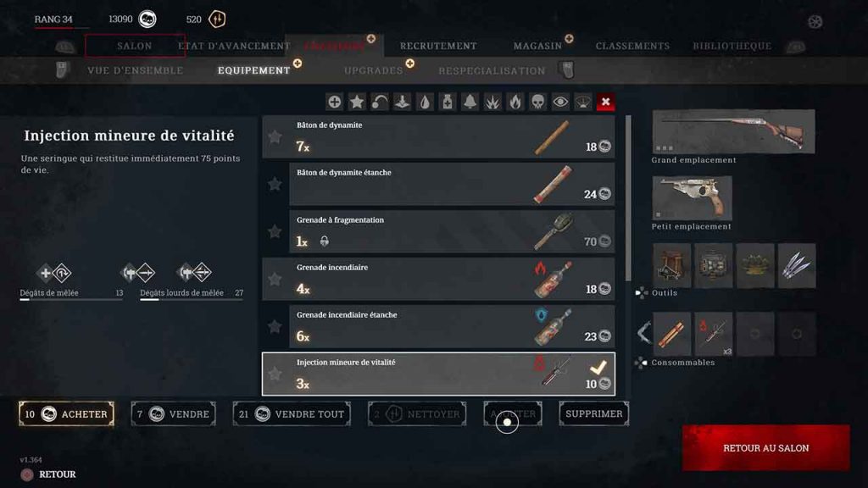
Task: Click the equipment list scrollbar
Action: 628,197
